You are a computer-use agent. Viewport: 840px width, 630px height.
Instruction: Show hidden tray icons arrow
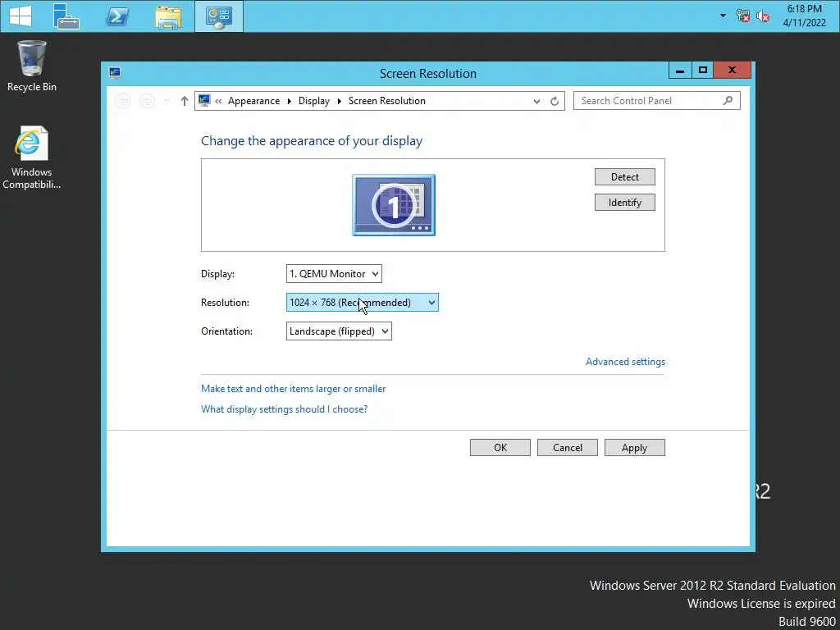(724, 16)
